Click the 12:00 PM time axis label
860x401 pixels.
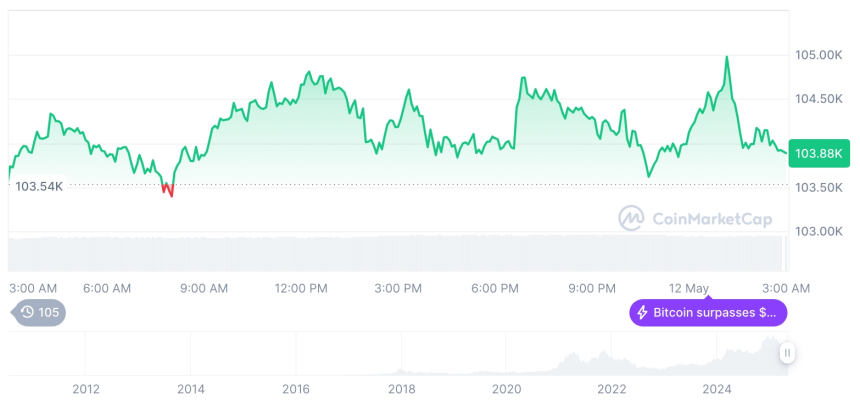pyautogui.click(x=301, y=288)
